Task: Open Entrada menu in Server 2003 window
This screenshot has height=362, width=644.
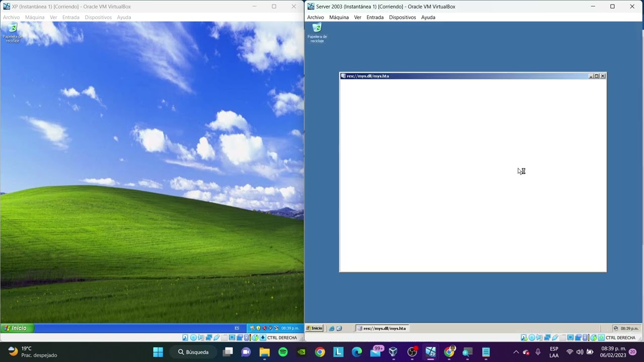Action: pos(375,17)
